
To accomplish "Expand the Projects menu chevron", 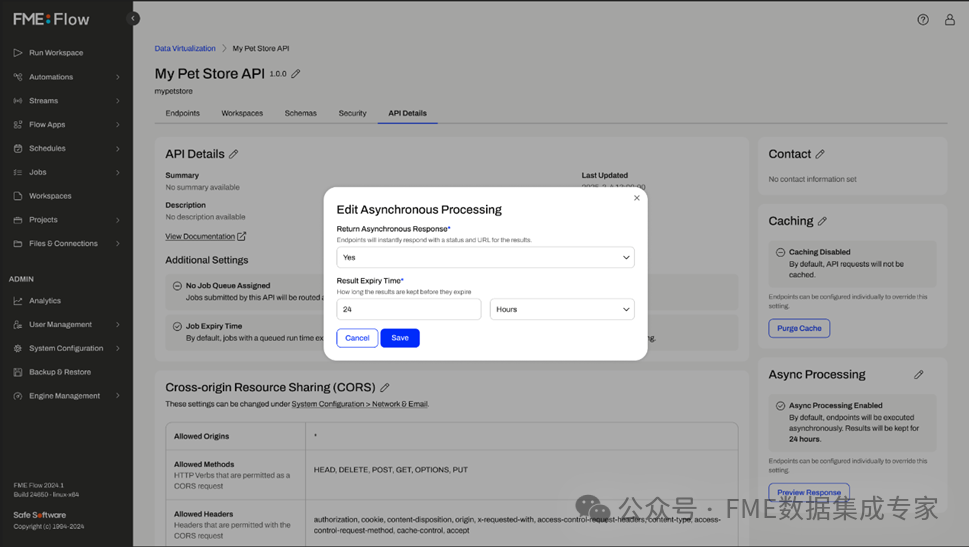I will click(x=117, y=219).
